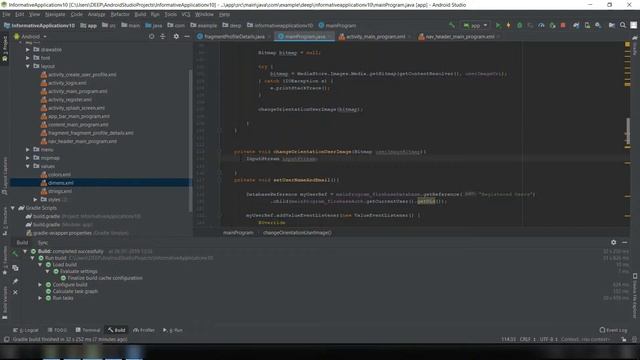Click the editor vertical scrollbar thumb

point(628,131)
